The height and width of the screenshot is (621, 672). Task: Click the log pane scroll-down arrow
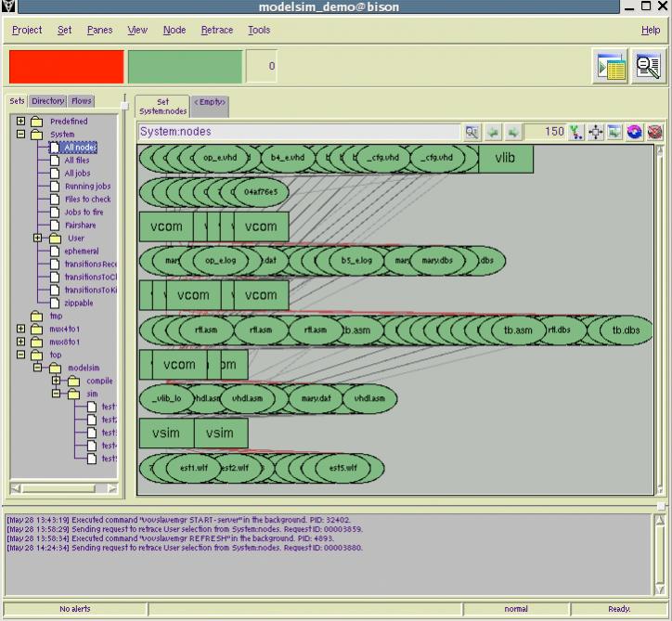(660, 589)
